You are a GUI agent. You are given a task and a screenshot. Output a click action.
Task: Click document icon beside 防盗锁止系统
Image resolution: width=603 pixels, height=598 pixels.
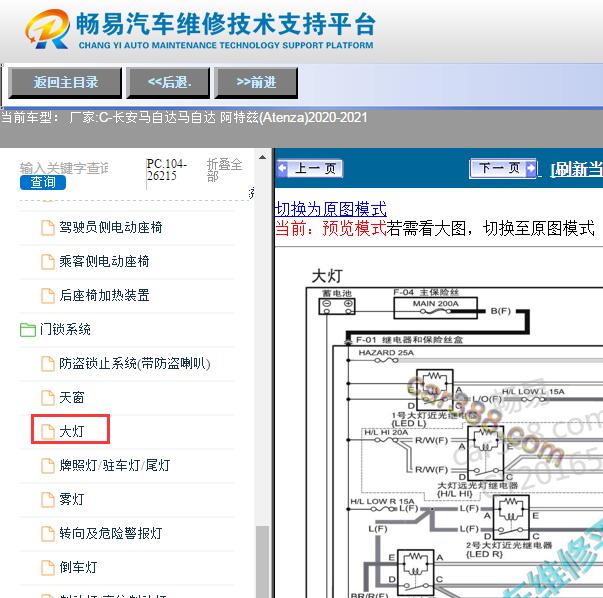(48, 363)
